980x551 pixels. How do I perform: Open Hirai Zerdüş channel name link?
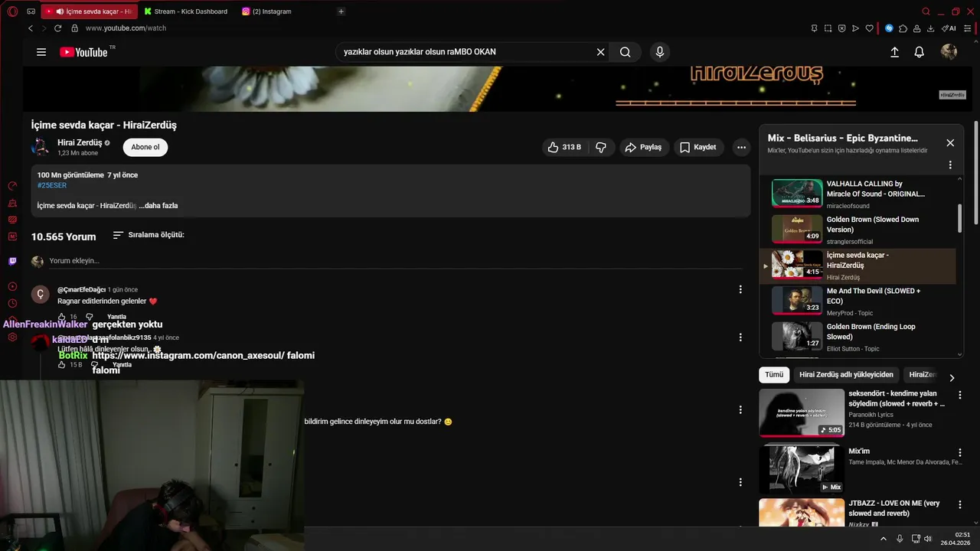pyautogui.click(x=80, y=142)
